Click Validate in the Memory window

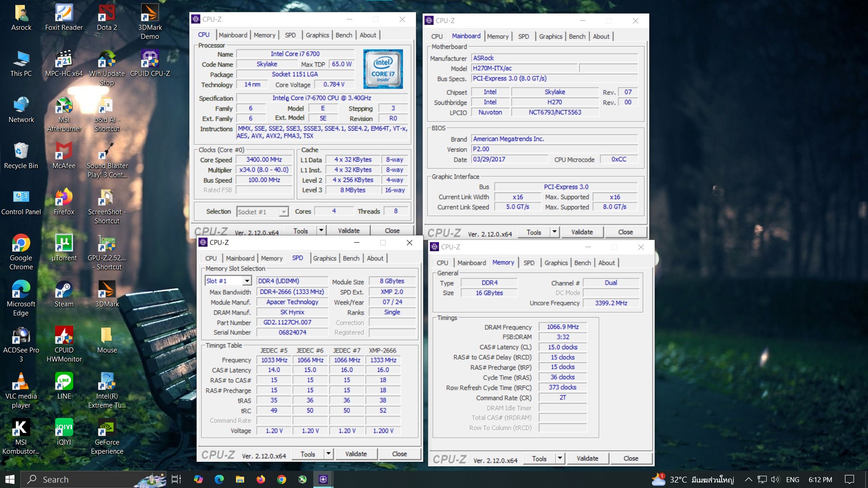(588, 459)
